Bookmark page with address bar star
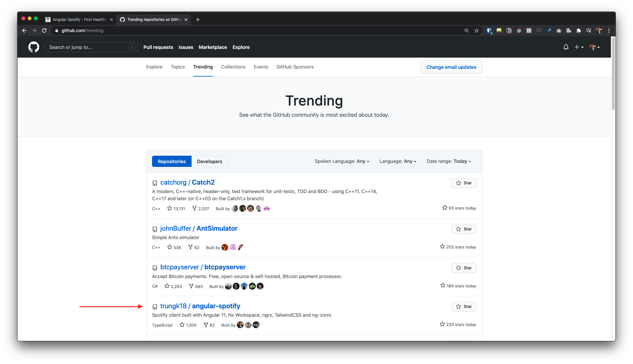This screenshot has width=633, height=364. [x=476, y=31]
